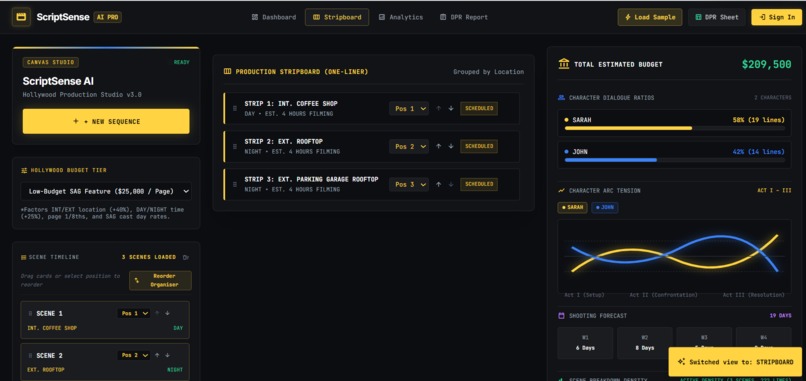
Task: Click the Reorder Organiser button
Action: pos(160,280)
